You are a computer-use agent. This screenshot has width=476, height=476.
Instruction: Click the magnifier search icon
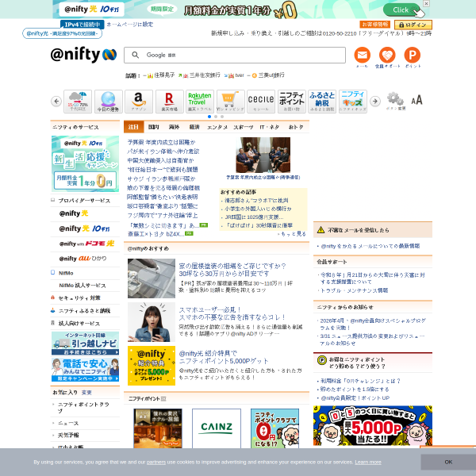coord(136,55)
